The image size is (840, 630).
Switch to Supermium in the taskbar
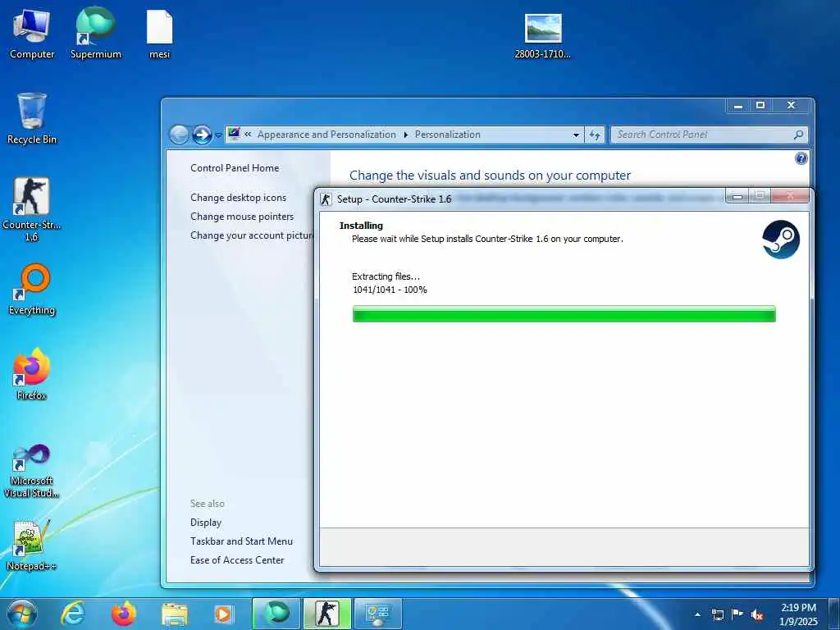coord(276,614)
